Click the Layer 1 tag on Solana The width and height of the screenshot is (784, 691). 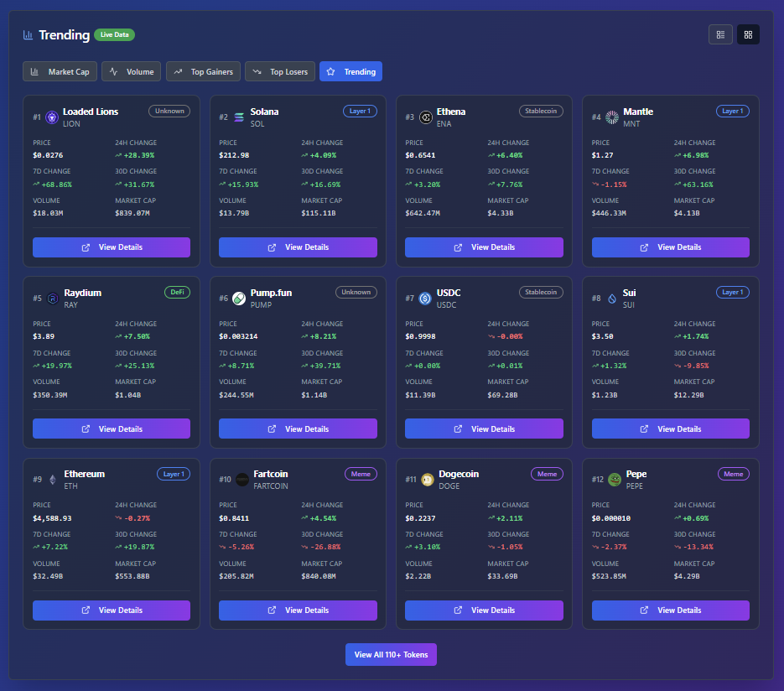[360, 111]
